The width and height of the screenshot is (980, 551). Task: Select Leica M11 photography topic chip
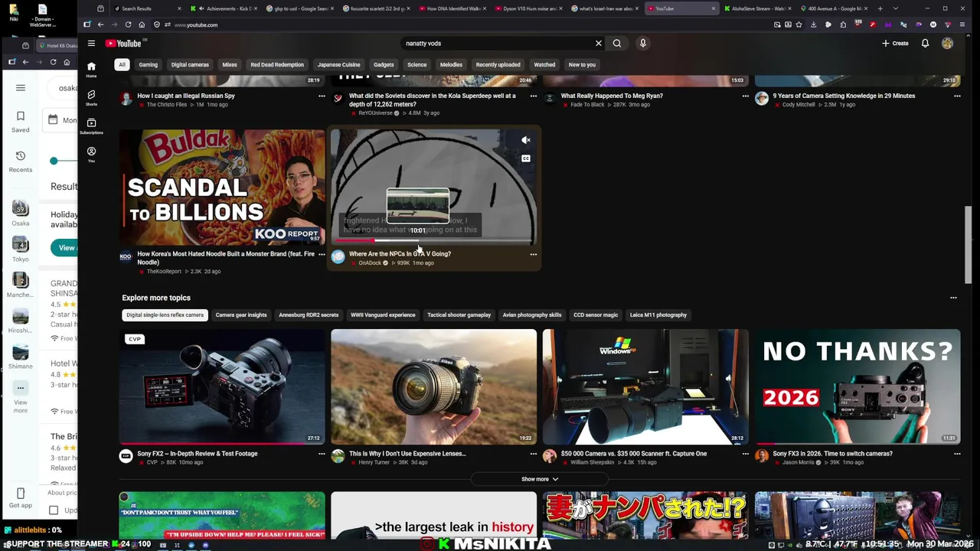[x=658, y=315]
